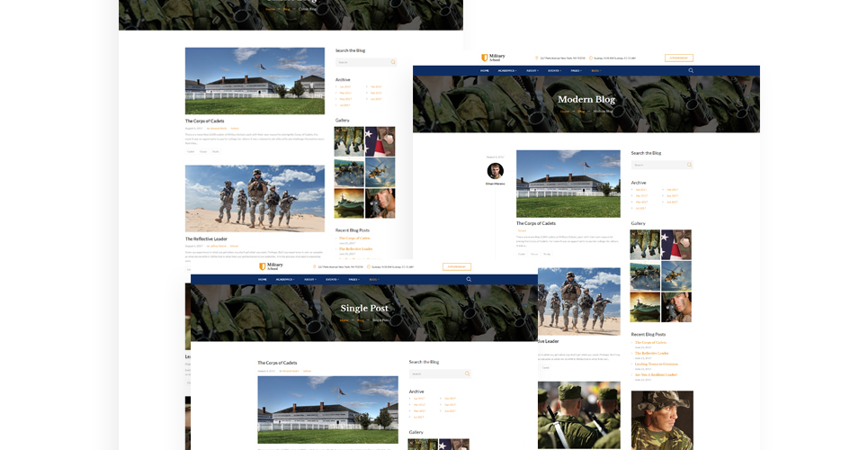
Task: Click Home breadcrumb under Single Post title
Action: point(345,319)
